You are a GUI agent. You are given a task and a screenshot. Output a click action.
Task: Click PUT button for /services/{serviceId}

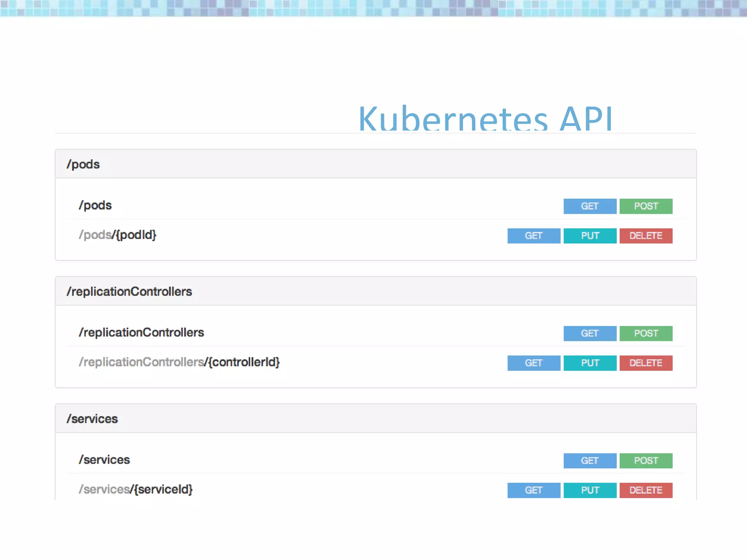(590, 490)
